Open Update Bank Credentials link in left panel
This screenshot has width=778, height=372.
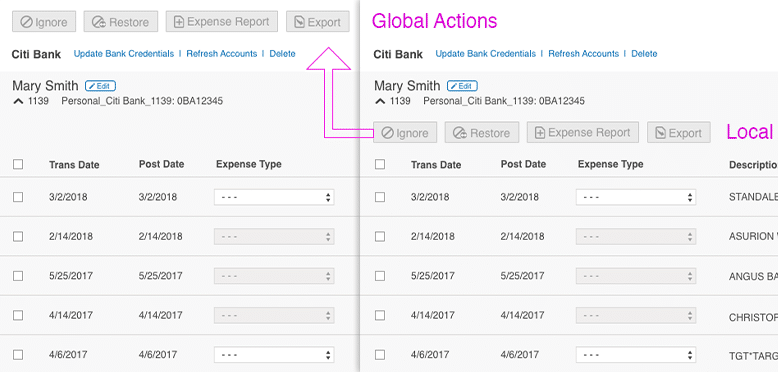click(x=124, y=54)
